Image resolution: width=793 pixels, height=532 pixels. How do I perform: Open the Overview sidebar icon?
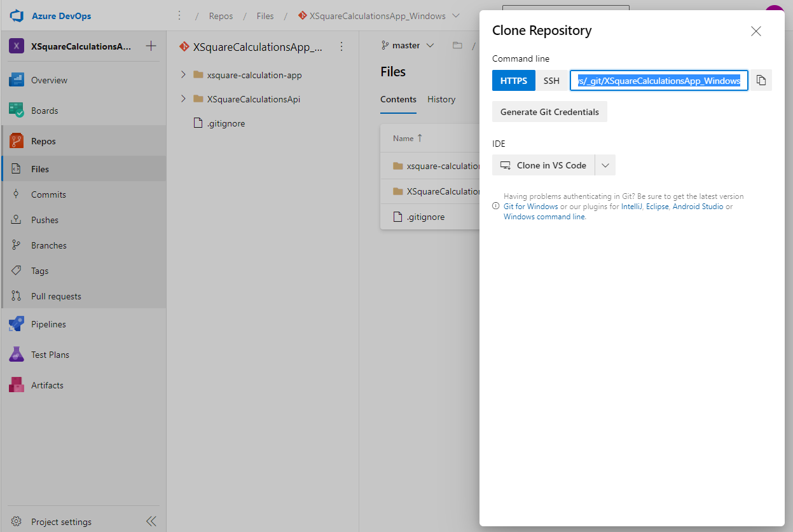(x=17, y=80)
